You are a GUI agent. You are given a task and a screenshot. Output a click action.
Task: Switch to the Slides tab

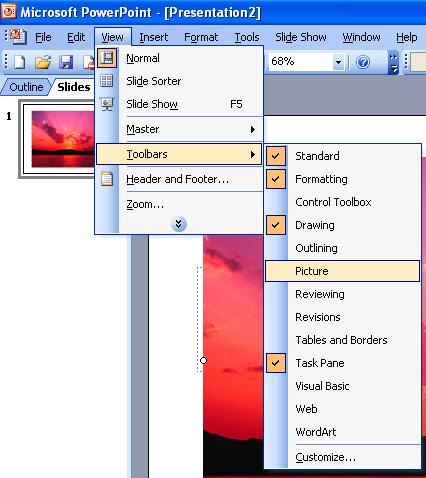[74, 87]
